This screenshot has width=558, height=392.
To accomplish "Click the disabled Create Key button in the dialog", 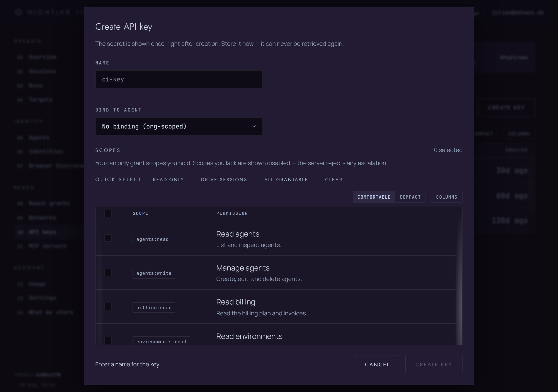I will pos(434,364).
